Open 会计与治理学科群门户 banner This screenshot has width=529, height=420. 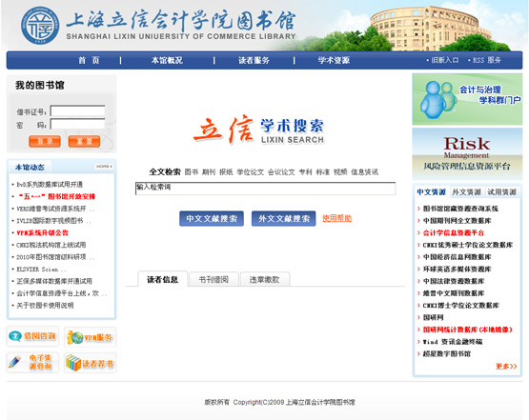467,99
